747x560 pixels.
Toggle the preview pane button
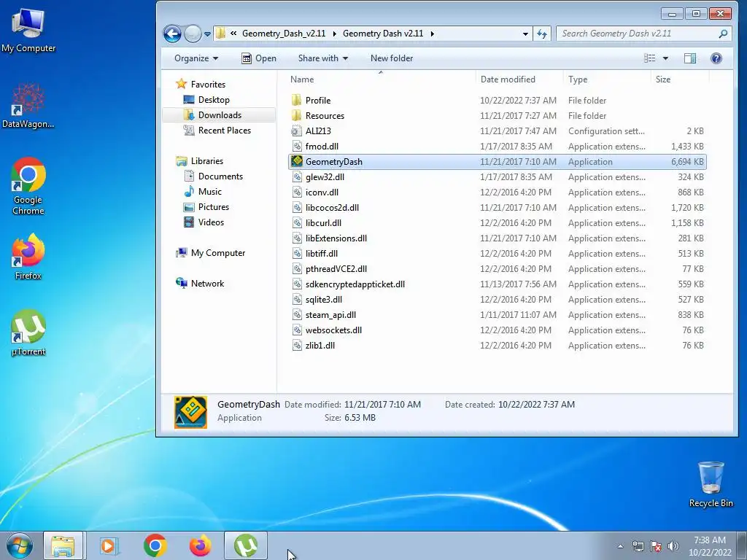click(x=690, y=58)
